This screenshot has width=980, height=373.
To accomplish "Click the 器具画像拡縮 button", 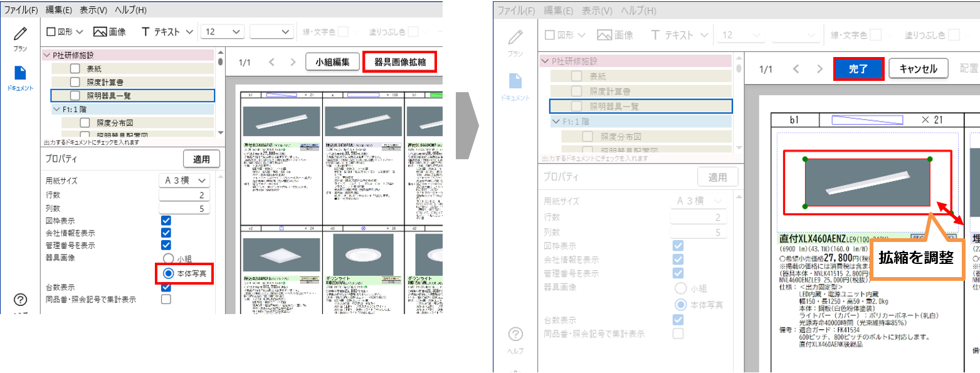I will point(399,62).
